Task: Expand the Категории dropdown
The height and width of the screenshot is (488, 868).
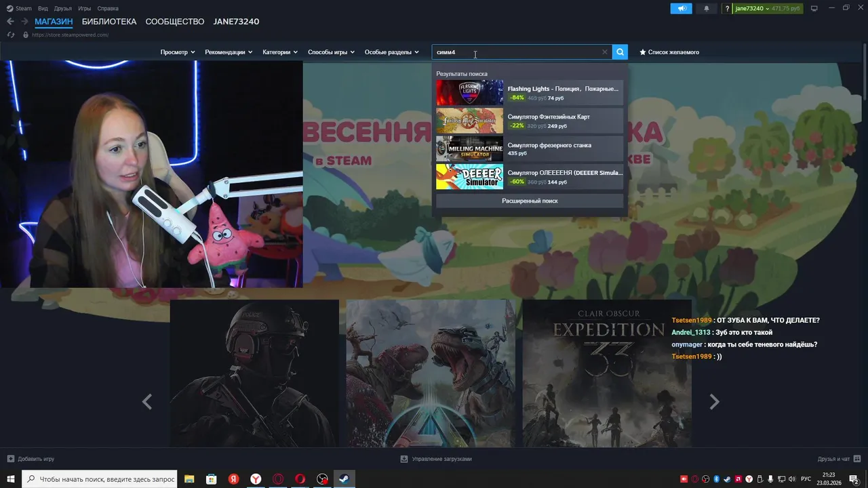Action: pos(280,52)
